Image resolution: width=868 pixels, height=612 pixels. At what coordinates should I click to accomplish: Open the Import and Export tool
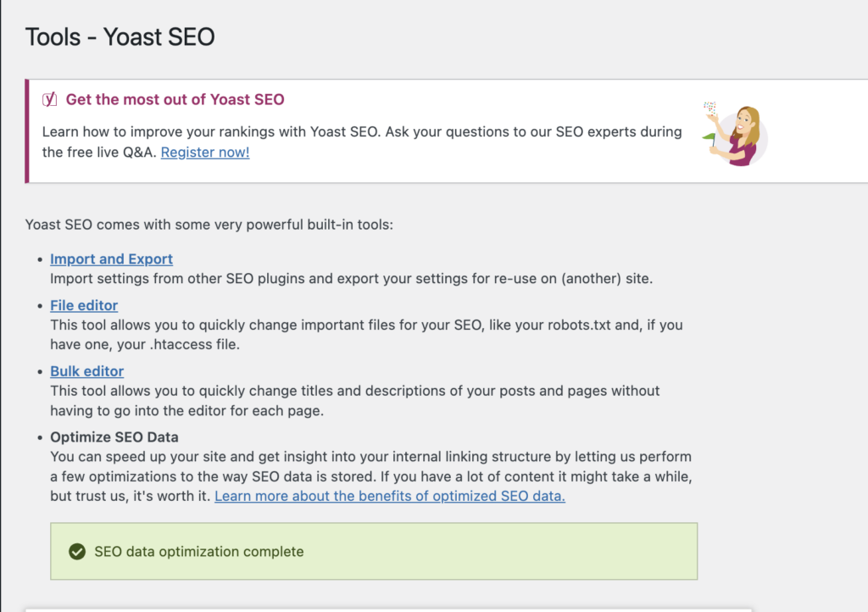[x=111, y=259]
